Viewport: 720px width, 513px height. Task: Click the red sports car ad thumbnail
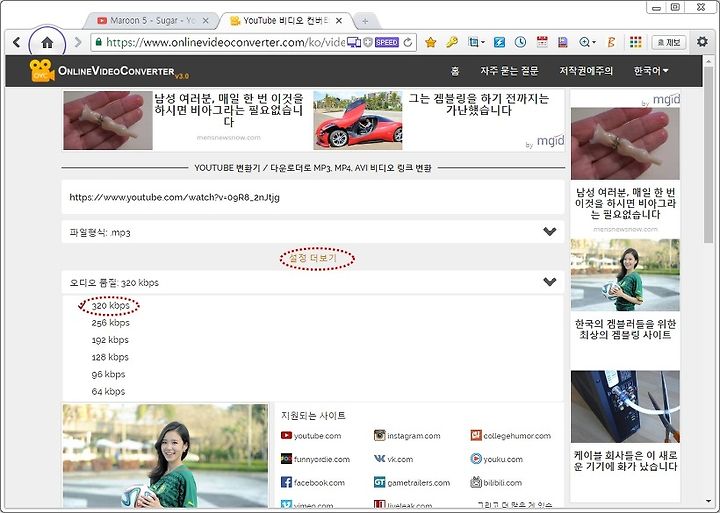pos(358,120)
